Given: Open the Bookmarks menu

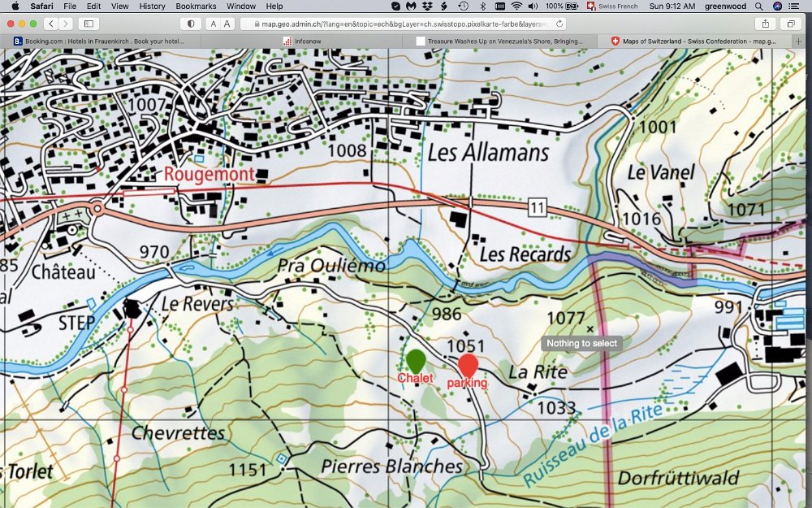Looking at the screenshot, I should (x=196, y=7).
